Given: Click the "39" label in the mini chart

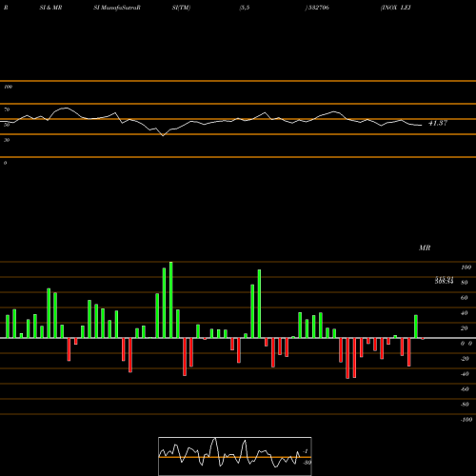Looking at the screenshot, I should (307, 463).
